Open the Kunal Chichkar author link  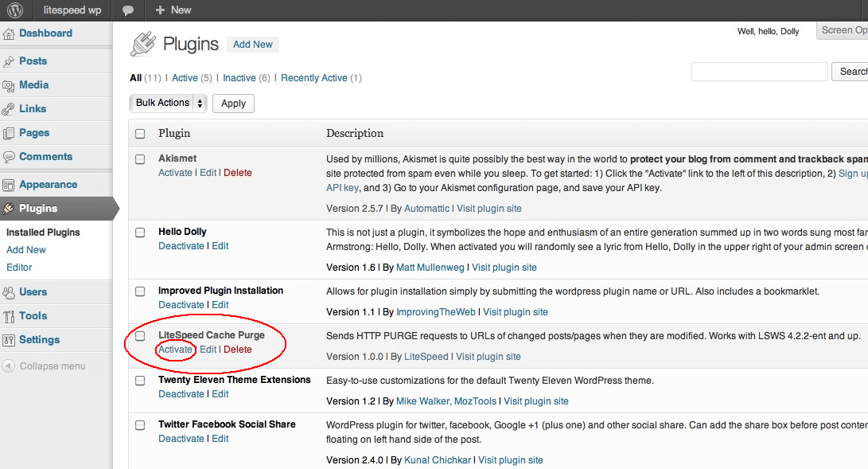pyautogui.click(x=438, y=459)
